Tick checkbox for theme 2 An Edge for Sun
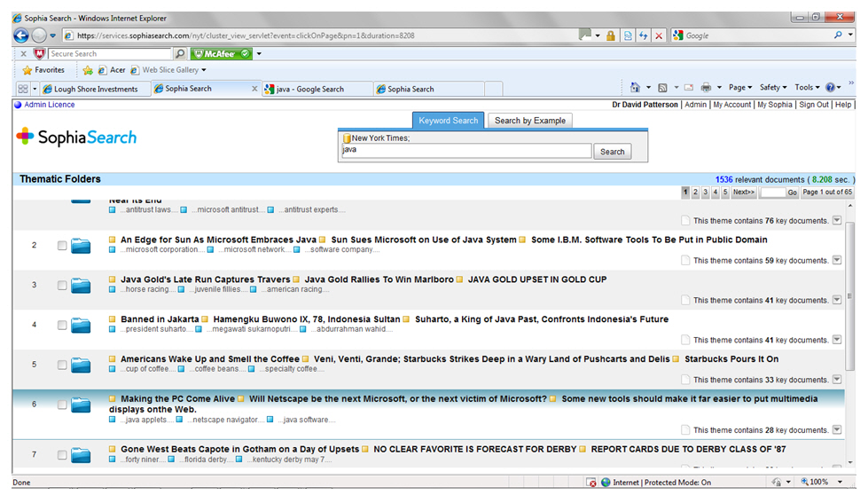Screen dimensions: 868x503 pyautogui.click(x=62, y=246)
